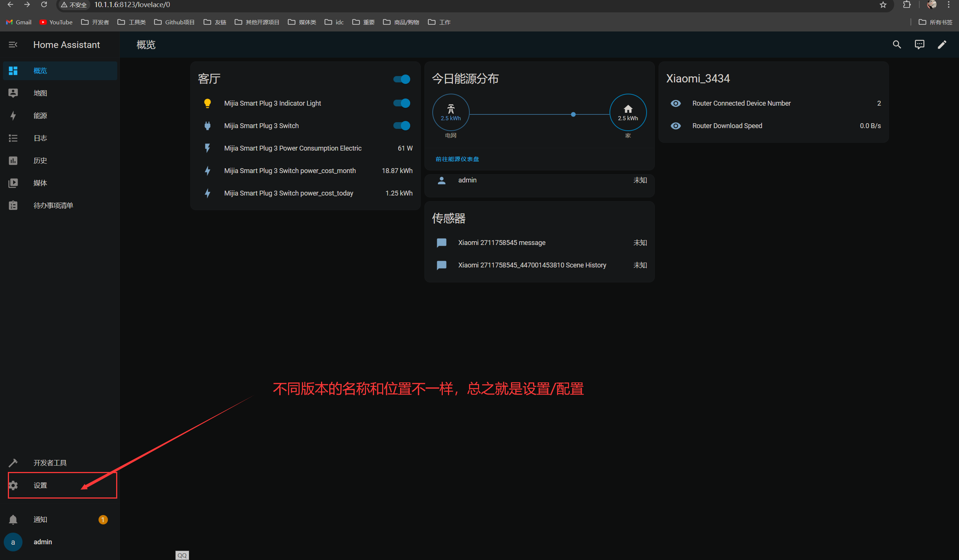Open the notifications bell

13,519
